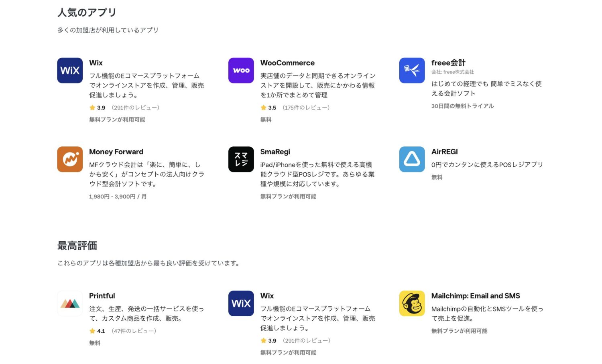The image size is (602, 364).
Task: Select the WooCommerce app icon
Action: click(241, 70)
